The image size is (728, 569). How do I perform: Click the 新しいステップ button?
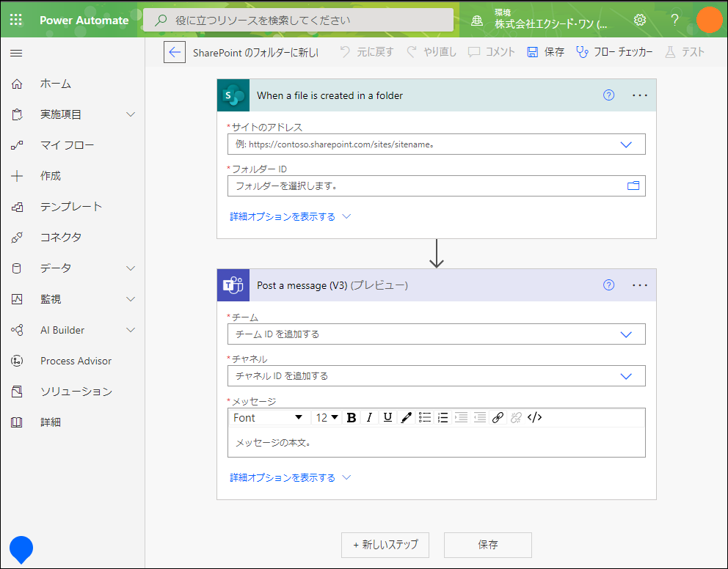tap(385, 545)
